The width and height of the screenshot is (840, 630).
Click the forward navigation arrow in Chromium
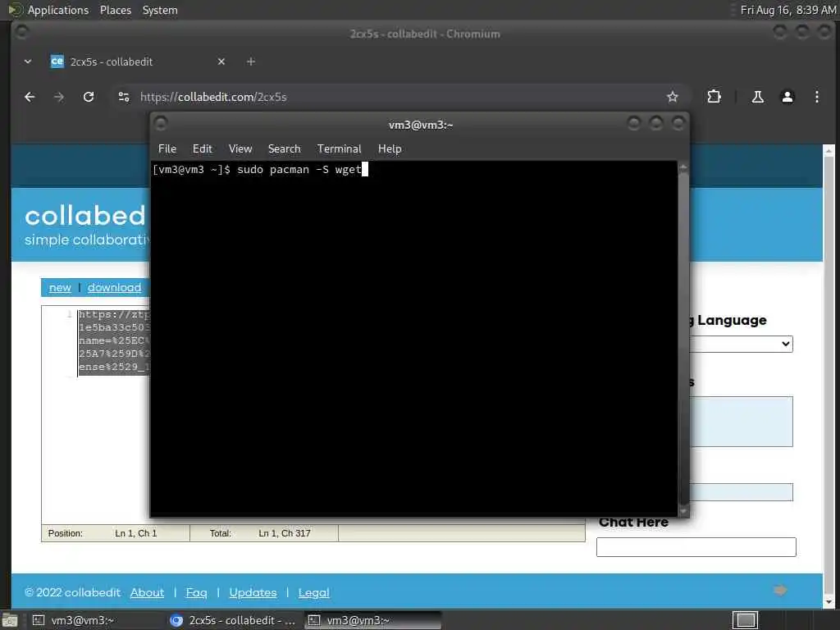pos(59,97)
